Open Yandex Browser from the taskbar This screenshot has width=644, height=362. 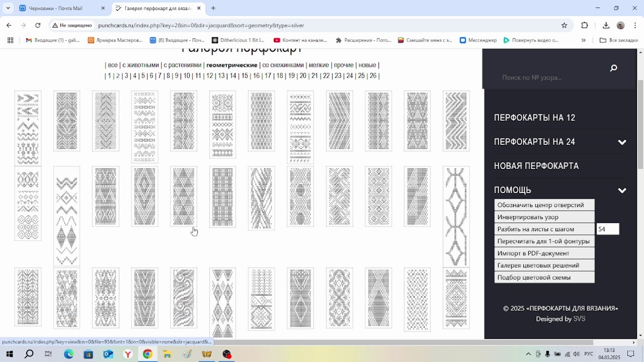(x=128, y=354)
